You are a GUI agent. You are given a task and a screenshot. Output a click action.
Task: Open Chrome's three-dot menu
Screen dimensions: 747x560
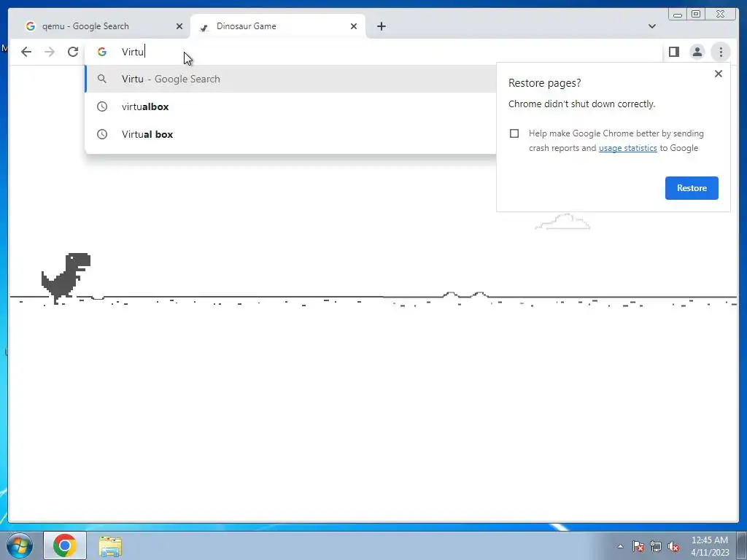click(721, 52)
